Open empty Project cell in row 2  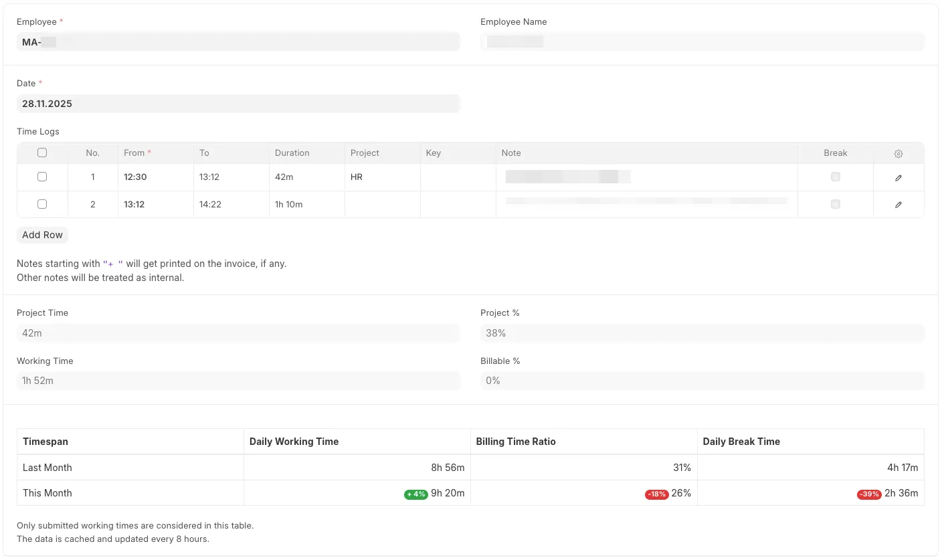click(x=382, y=204)
